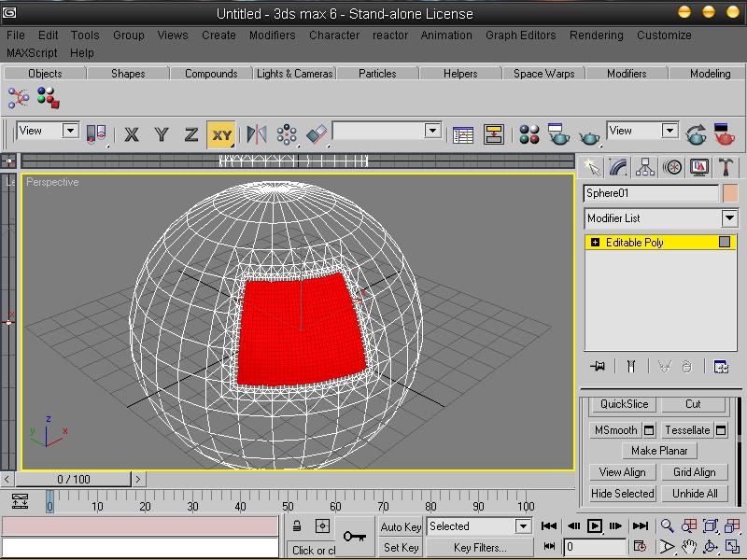Screen dimensions: 747x560
Task: Open Configure Modifier Sets icon
Action: click(720, 366)
